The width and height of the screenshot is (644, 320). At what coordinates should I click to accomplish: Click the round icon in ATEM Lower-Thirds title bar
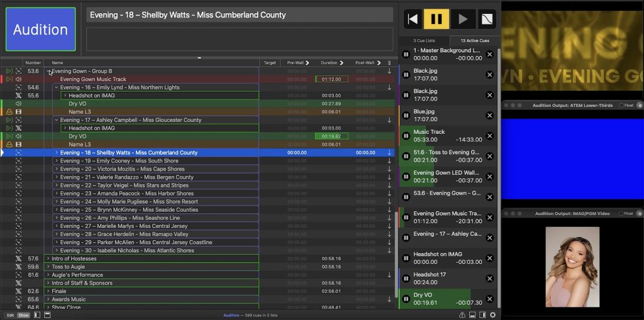639,105
